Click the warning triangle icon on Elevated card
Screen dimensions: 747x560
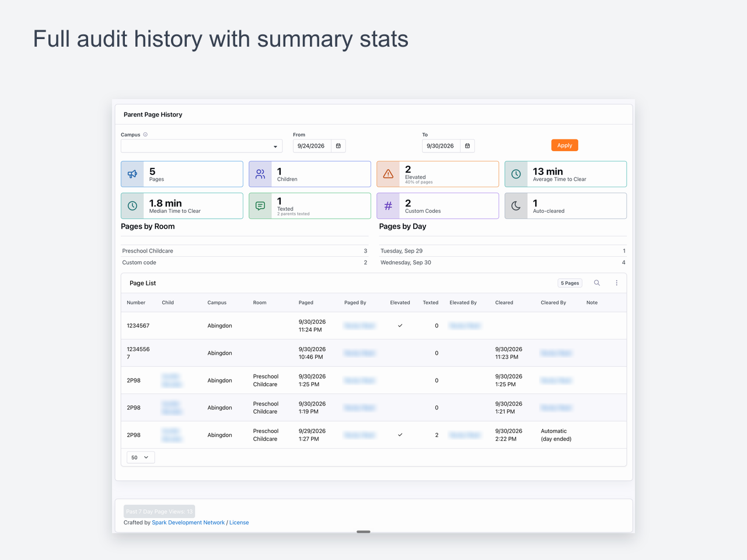(388, 174)
